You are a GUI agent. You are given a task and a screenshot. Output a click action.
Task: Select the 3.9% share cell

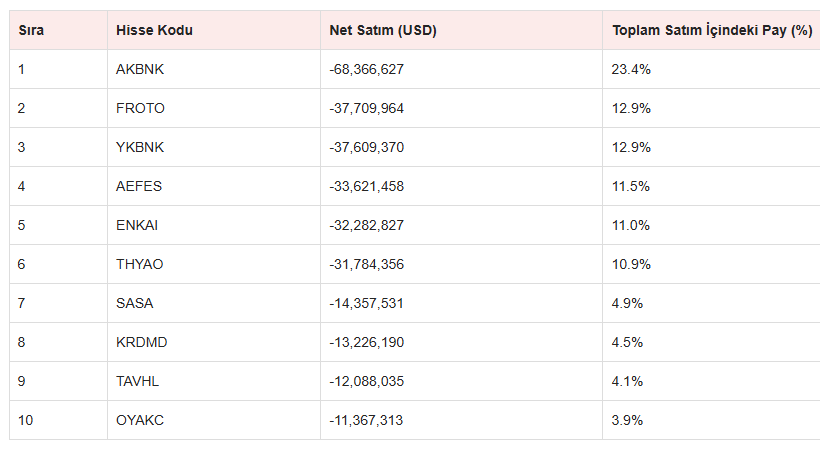pos(627,420)
